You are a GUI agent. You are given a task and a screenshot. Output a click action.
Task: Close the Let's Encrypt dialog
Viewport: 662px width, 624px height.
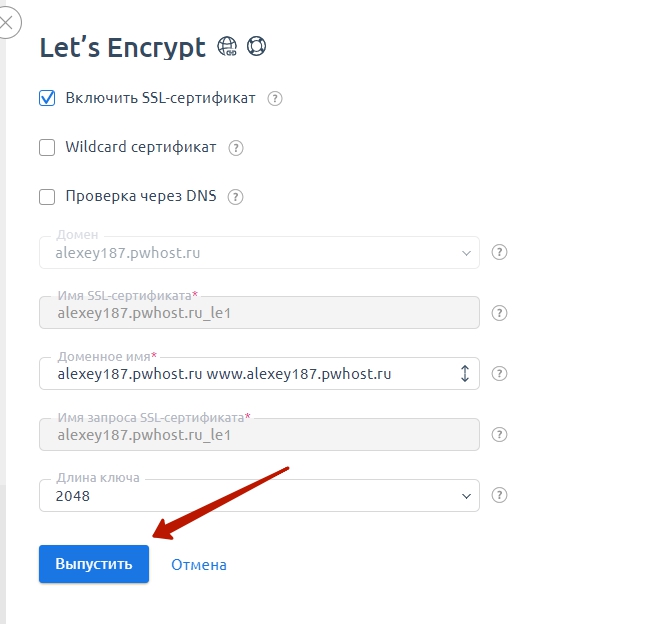coord(7,23)
